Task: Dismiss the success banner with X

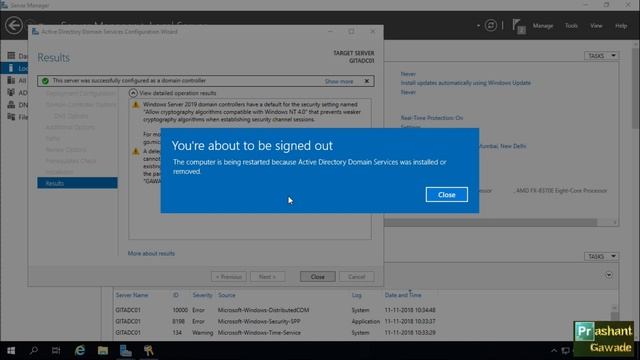Action: pyautogui.click(x=367, y=81)
